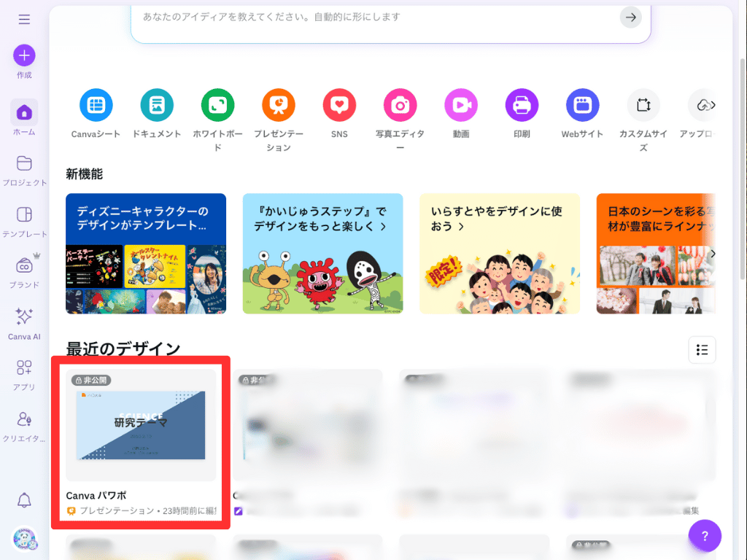
Task: Create a new ドキュメント
Action: click(157, 114)
